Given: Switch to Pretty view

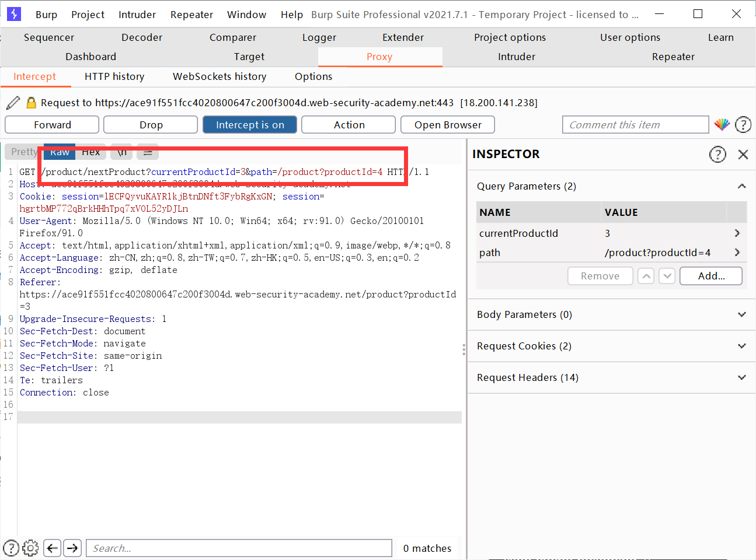Looking at the screenshot, I should tap(23, 152).
